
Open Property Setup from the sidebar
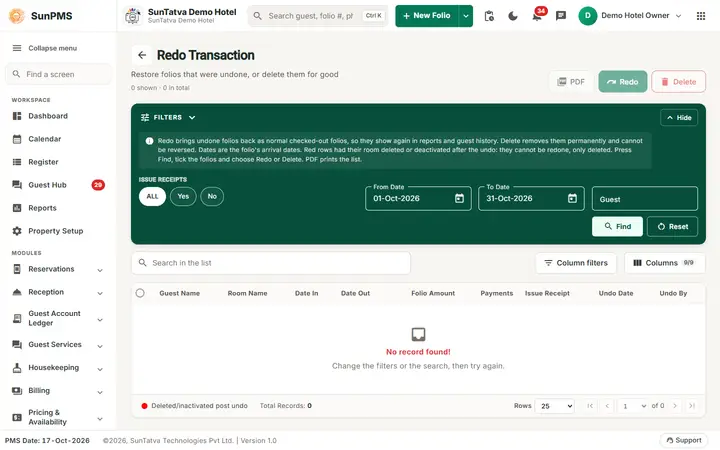(57, 231)
